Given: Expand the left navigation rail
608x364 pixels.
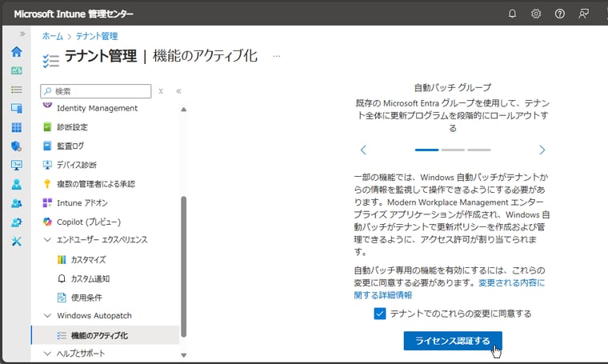Looking at the screenshot, I should click(22, 34).
